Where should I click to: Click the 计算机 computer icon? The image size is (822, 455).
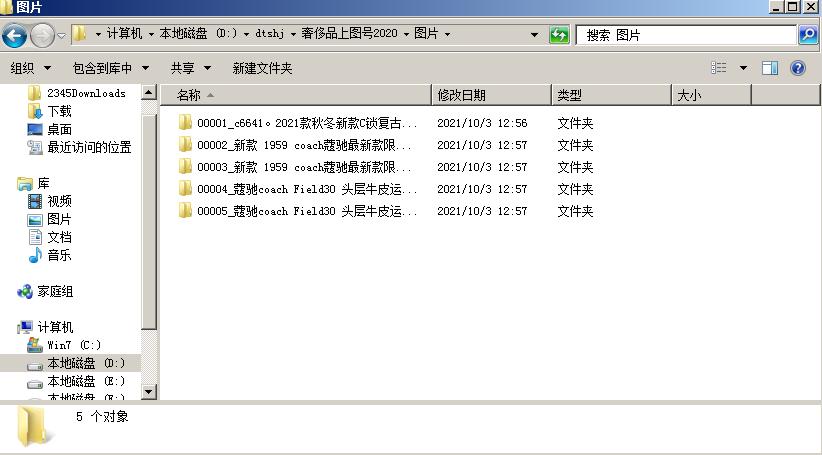(25, 328)
